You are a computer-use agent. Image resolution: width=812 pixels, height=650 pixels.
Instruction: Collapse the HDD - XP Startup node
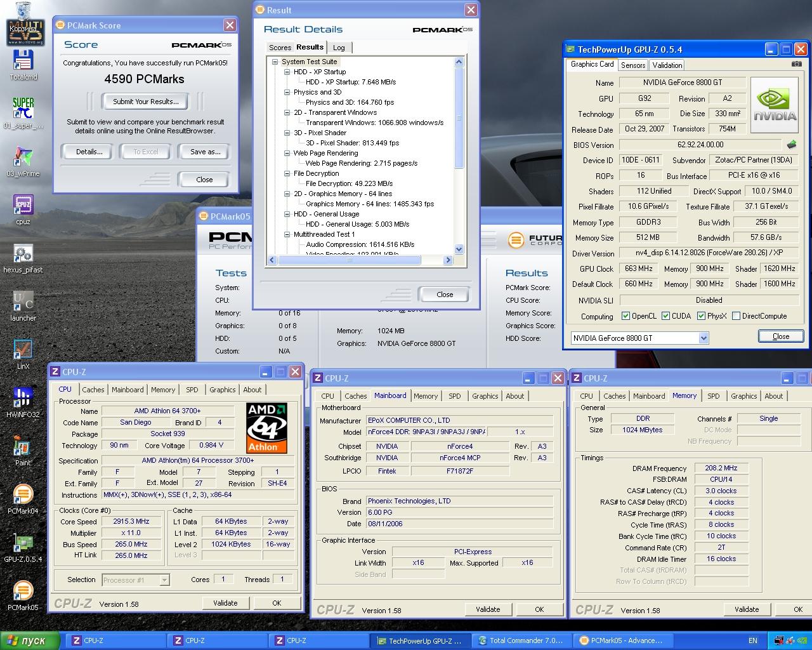(x=287, y=72)
